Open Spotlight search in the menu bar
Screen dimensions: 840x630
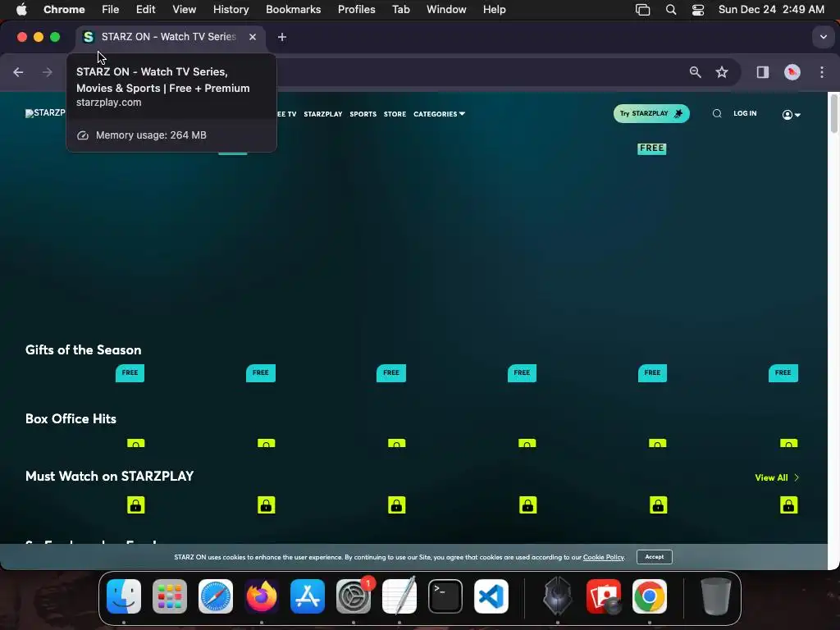coord(671,9)
